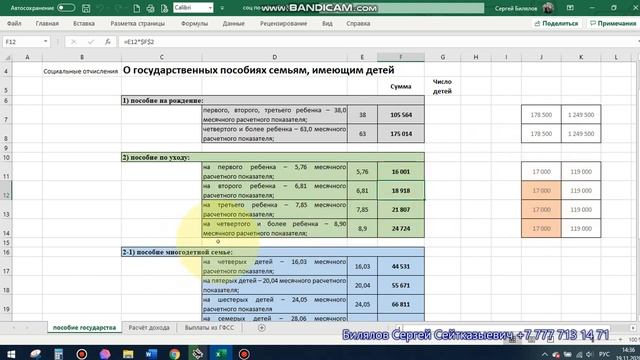Open the Разметка страницы tab
Viewport: 640px width, 360px height.
click(x=138, y=24)
